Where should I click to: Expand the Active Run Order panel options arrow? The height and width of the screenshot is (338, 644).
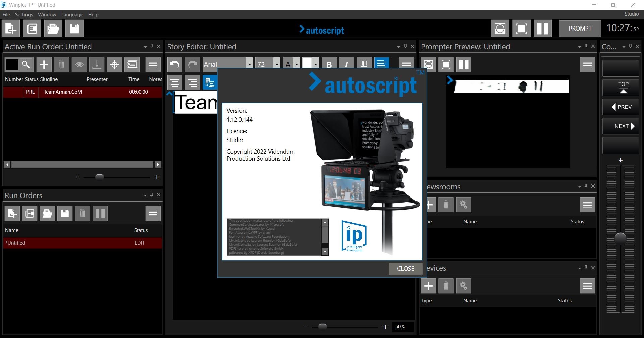145,47
